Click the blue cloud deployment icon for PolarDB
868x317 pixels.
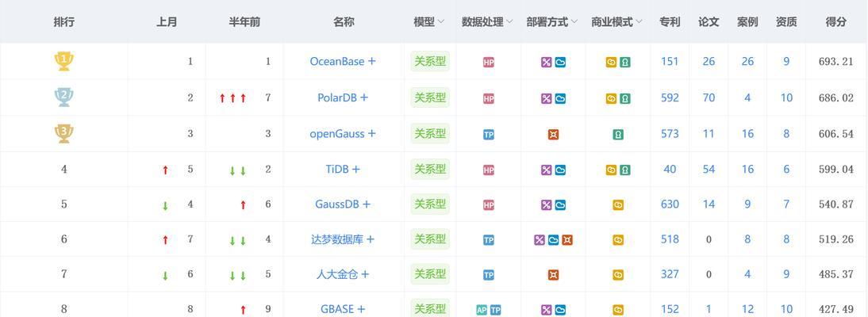(560, 99)
